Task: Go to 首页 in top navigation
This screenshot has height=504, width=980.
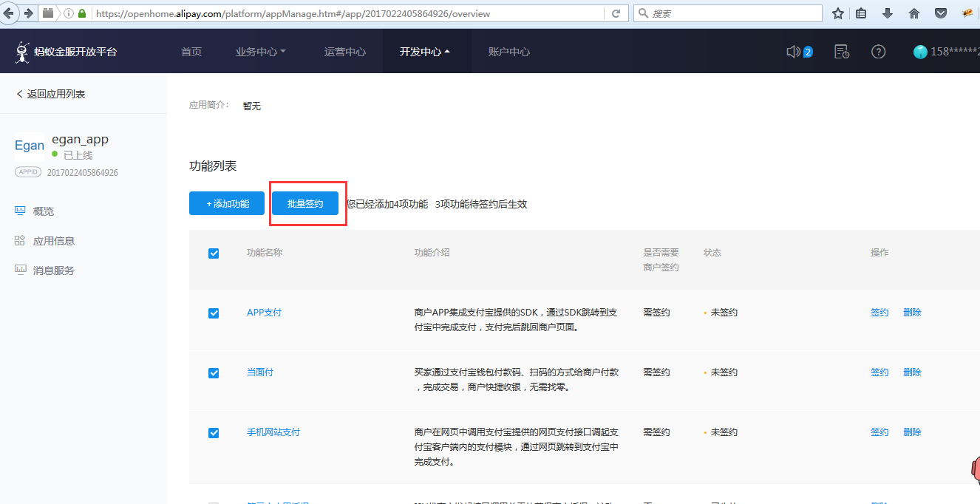Action: 191,52
